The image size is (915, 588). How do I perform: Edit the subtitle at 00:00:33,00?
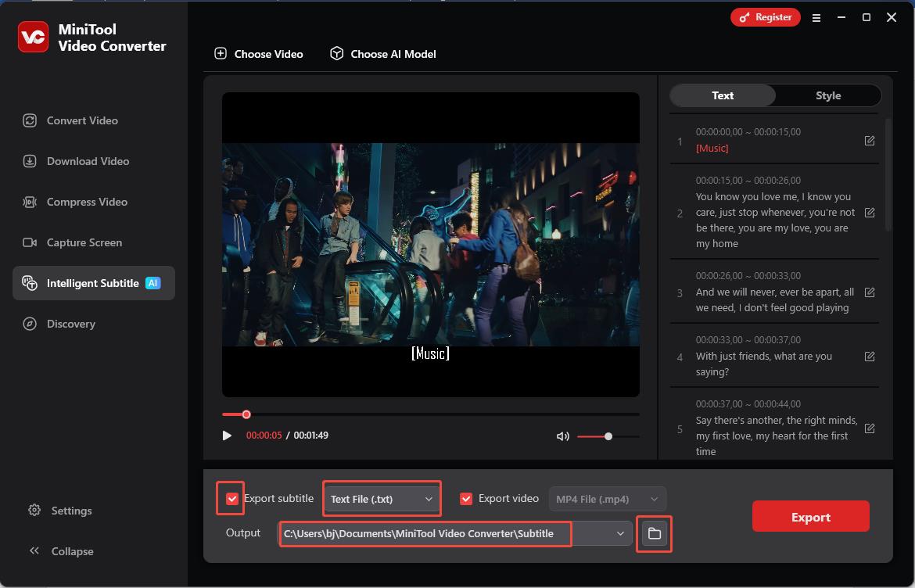click(x=870, y=357)
